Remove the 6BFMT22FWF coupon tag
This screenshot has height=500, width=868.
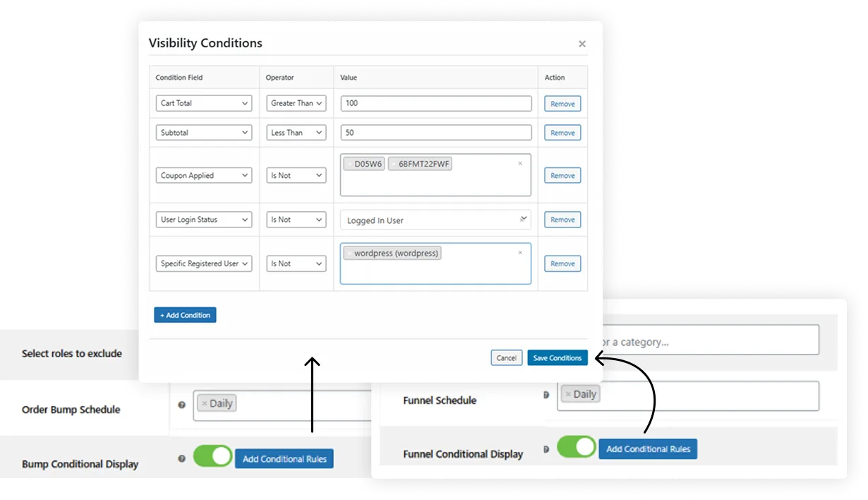coord(394,163)
